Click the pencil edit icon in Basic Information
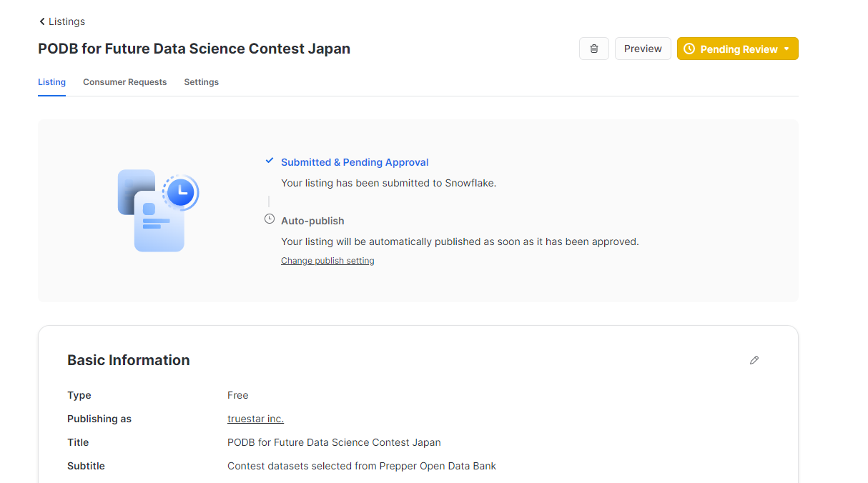 (x=754, y=360)
